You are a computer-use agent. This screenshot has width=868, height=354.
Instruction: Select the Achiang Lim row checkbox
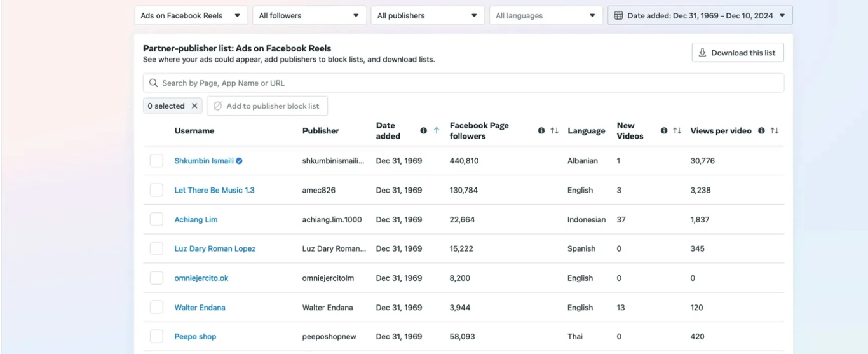[156, 219]
